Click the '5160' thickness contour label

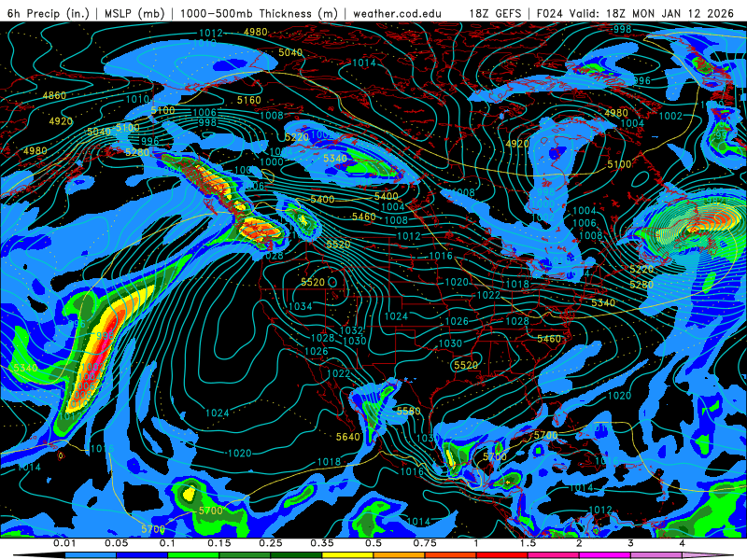tap(249, 100)
